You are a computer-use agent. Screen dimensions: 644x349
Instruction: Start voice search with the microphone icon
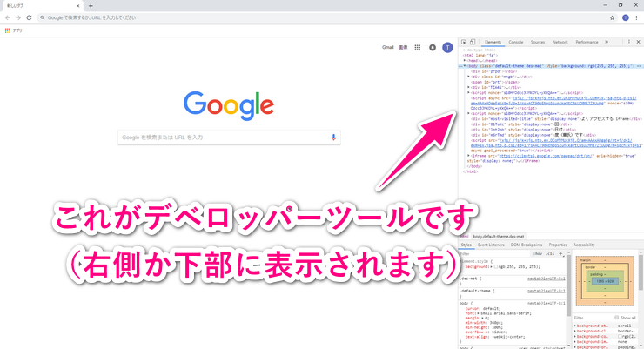(333, 138)
